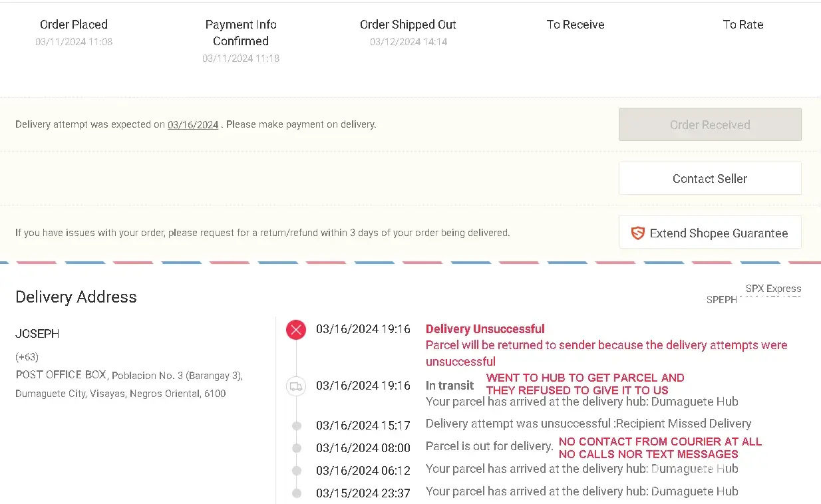Select the 06:12 timeline dot
This screenshot has height=504, width=821.
(x=297, y=471)
